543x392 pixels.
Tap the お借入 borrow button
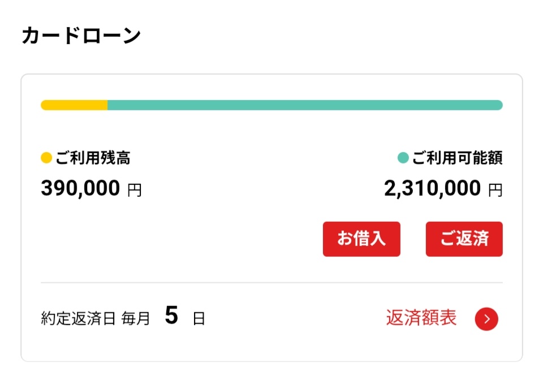pos(361,239)
